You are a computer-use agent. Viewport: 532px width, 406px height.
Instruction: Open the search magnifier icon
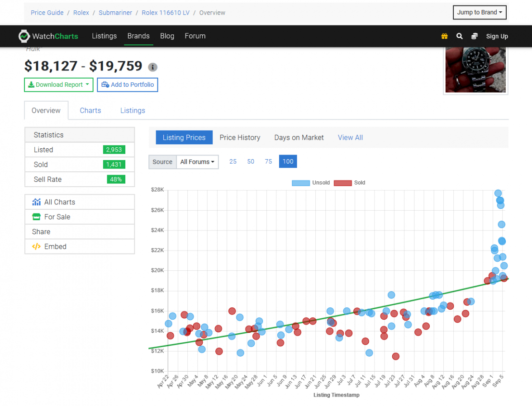coord(460,36)
